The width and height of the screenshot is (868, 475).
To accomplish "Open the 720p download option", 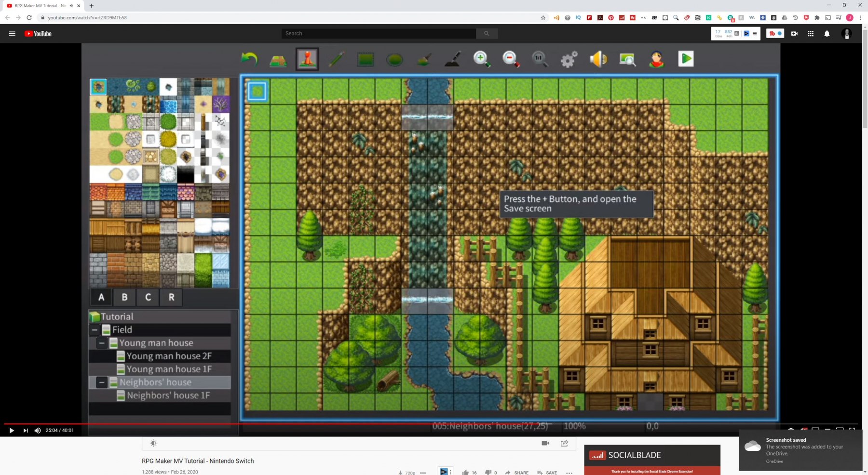I will point(407,473).
